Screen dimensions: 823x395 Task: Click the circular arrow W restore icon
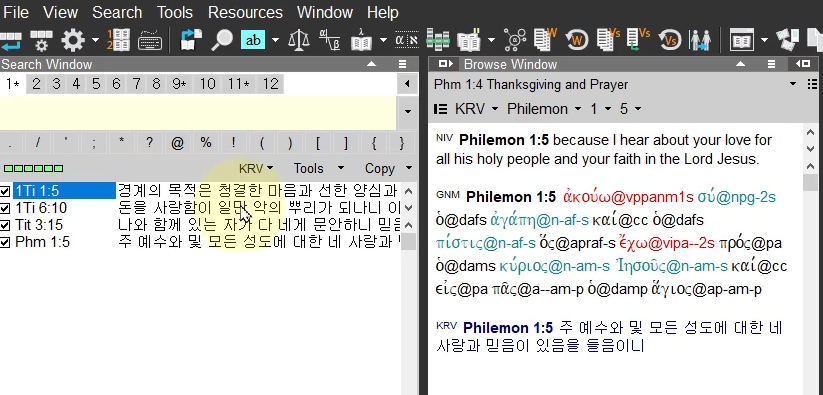576,40
